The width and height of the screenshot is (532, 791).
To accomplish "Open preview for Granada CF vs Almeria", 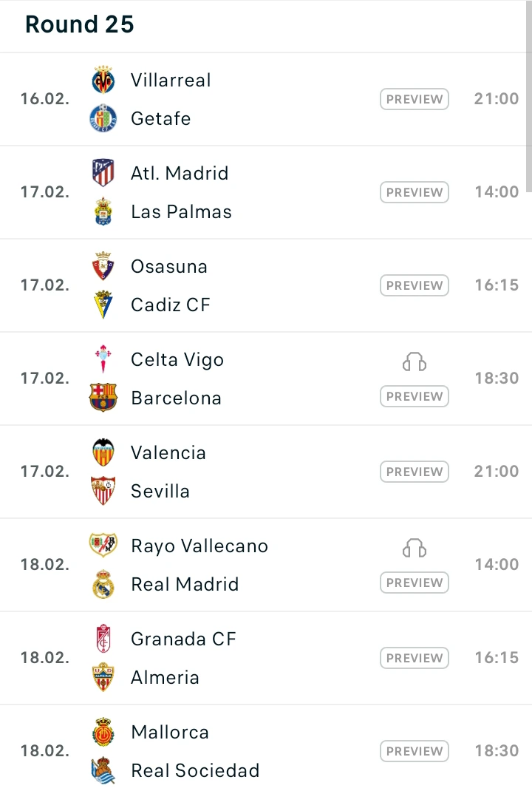I will pos(415,658).
